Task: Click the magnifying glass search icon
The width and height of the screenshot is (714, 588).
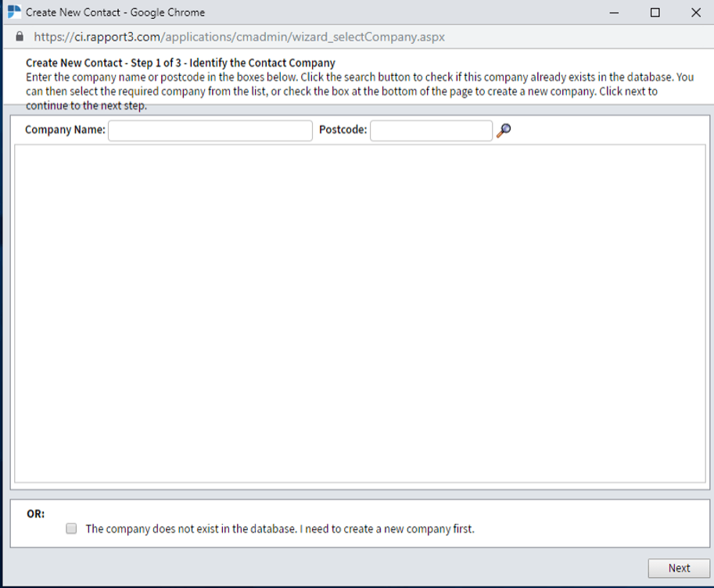Action: pyautogui.click(x=504, y=131)
